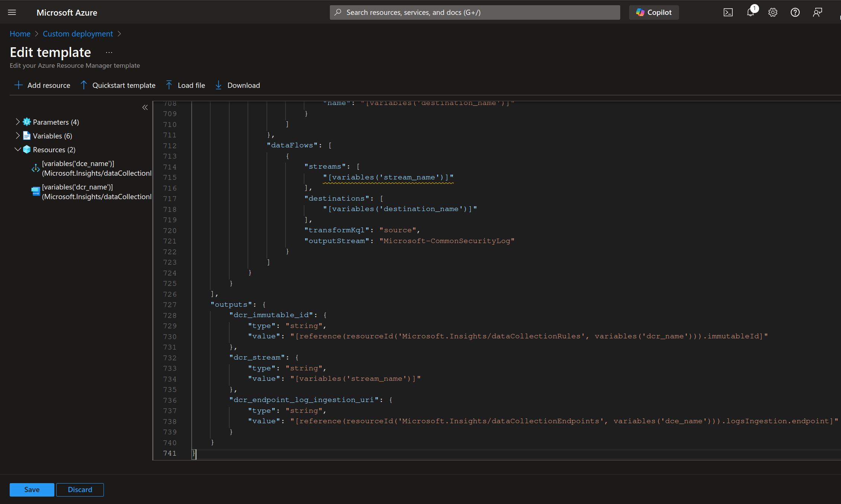Save the template
Screen dimensions: 841x504
tap(32, 489)
